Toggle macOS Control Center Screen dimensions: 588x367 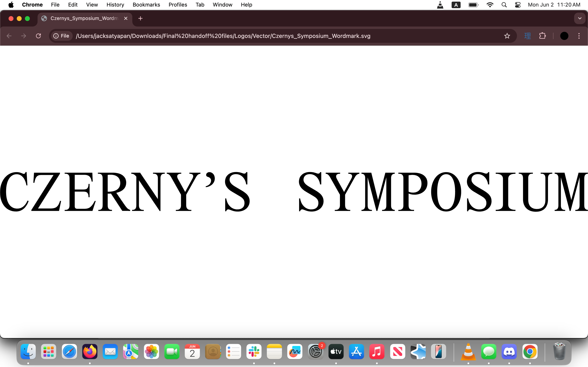518,5
